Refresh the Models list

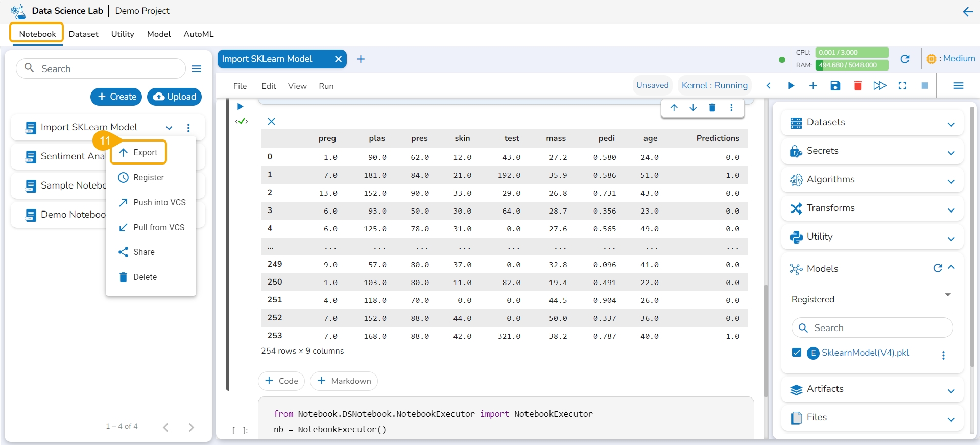coord(937,268)
